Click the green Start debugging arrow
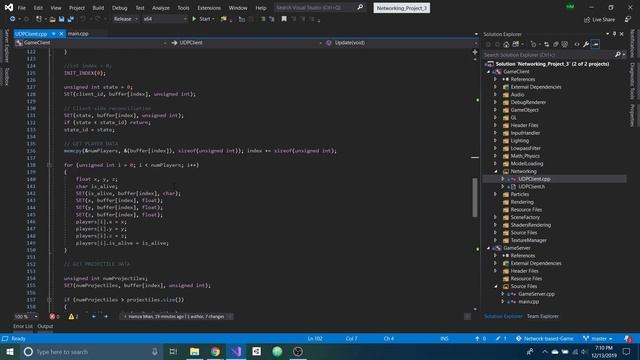This screenshot has height=360, width=640. (194, 19)
